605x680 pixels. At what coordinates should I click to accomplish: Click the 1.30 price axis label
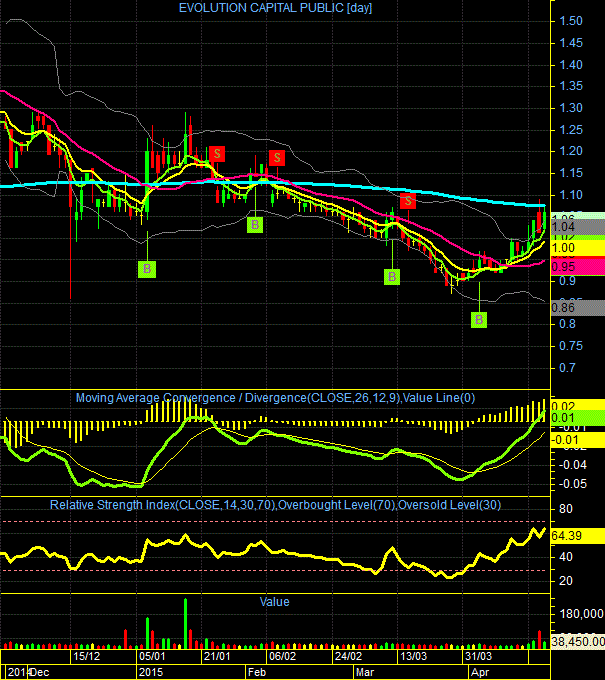tap(571, 108)
